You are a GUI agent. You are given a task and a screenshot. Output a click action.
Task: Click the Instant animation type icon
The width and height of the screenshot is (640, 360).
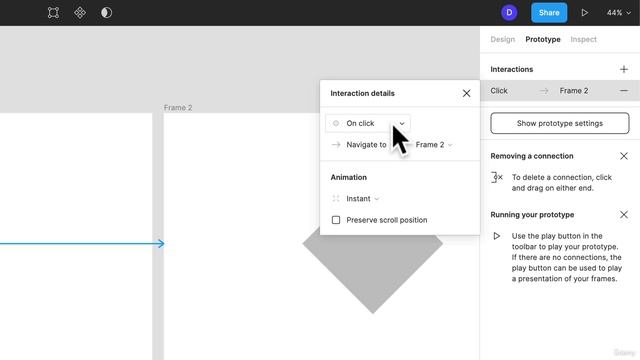click(x=336, y=199)
